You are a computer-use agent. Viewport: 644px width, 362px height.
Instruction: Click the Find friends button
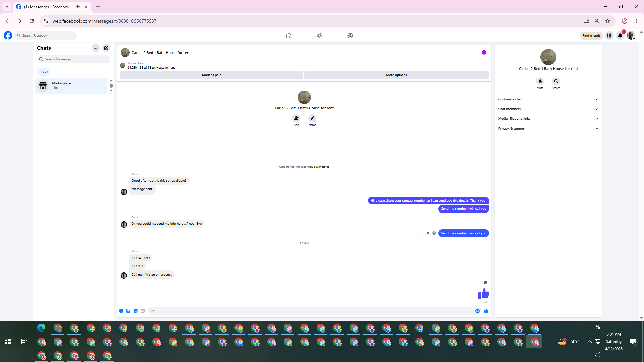[x=591, y=36]
